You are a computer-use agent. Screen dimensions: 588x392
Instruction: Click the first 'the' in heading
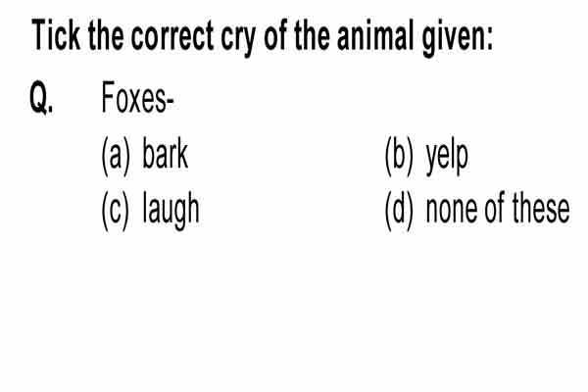(x=106, y=35)
